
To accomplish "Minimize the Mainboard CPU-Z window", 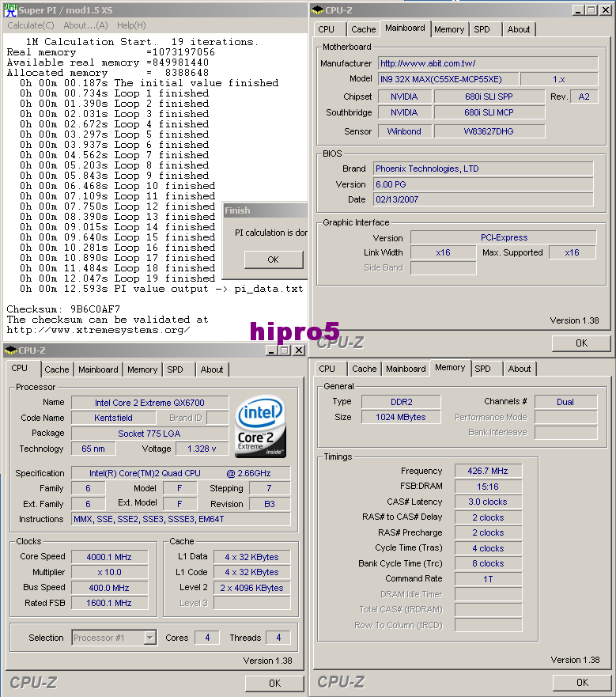I will [x=578, y=9].
